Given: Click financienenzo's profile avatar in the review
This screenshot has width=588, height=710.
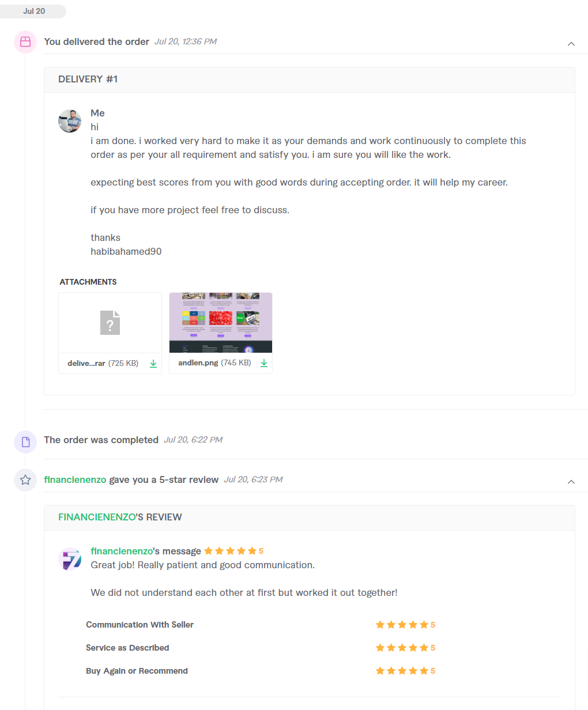Looking at the screenshot, I should pyautogui.click(x=70, y=559).
